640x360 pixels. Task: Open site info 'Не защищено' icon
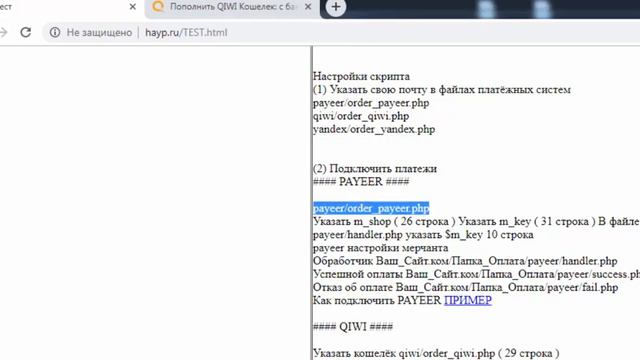click(x=55, y=32)
